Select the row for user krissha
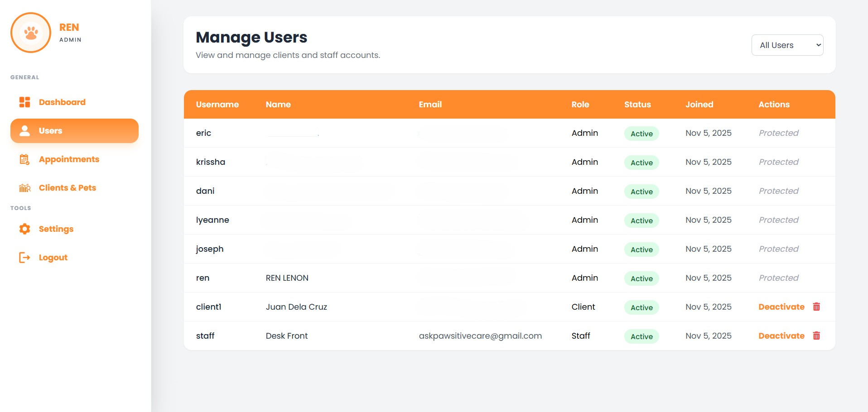 (408, 162)
